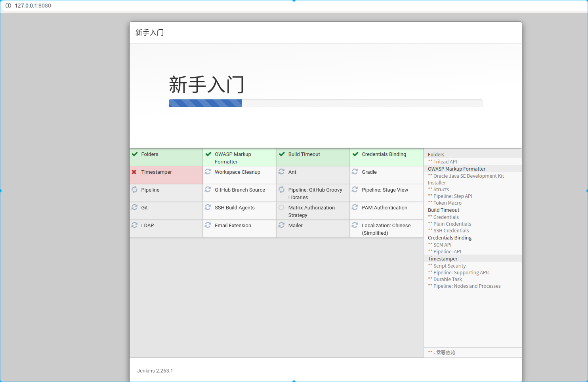
Task: Click the Workspace Cleanup plugin name
Action: [237, 172]
